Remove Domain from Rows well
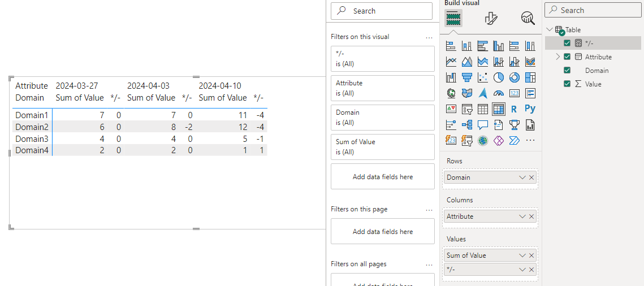Image resolution: width=644 pixels, height=286 pixels. click(531, 177)
